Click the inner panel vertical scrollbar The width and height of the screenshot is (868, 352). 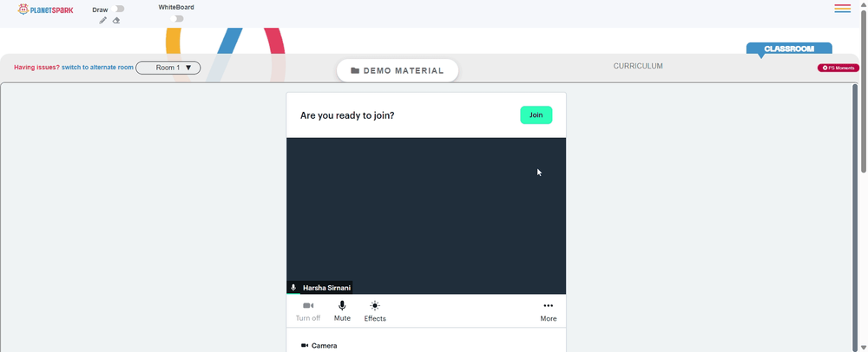click(855, 217)
